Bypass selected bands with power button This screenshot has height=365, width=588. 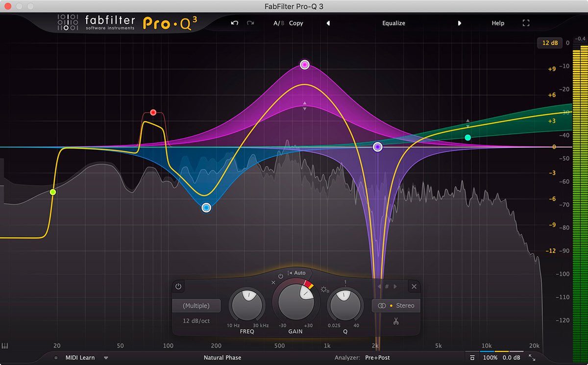coord(178,287)
